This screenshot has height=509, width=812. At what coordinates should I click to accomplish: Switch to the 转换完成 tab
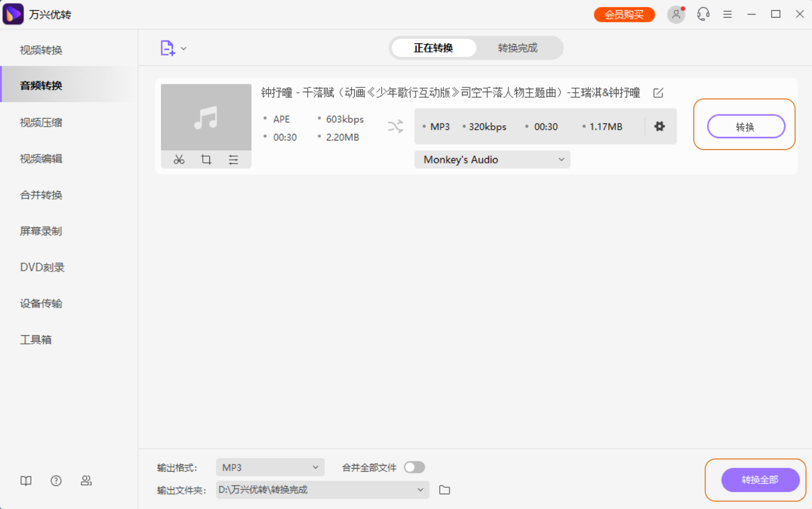pos(518,48)
